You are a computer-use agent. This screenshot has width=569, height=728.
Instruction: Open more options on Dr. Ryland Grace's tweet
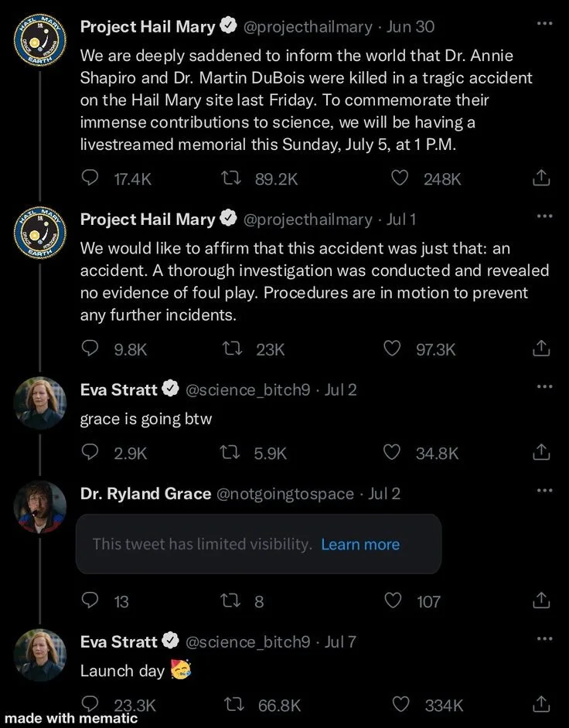(544, 491)
